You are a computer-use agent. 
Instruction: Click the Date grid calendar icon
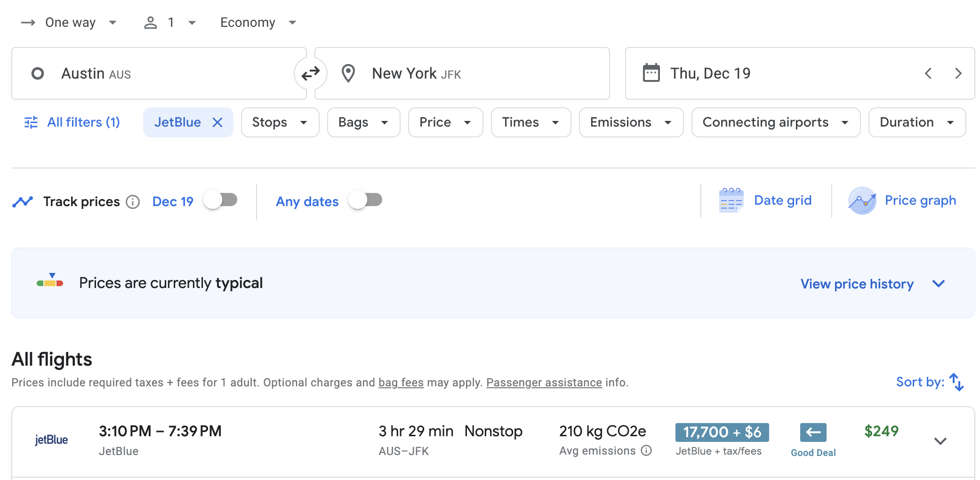tap(731, 200)
